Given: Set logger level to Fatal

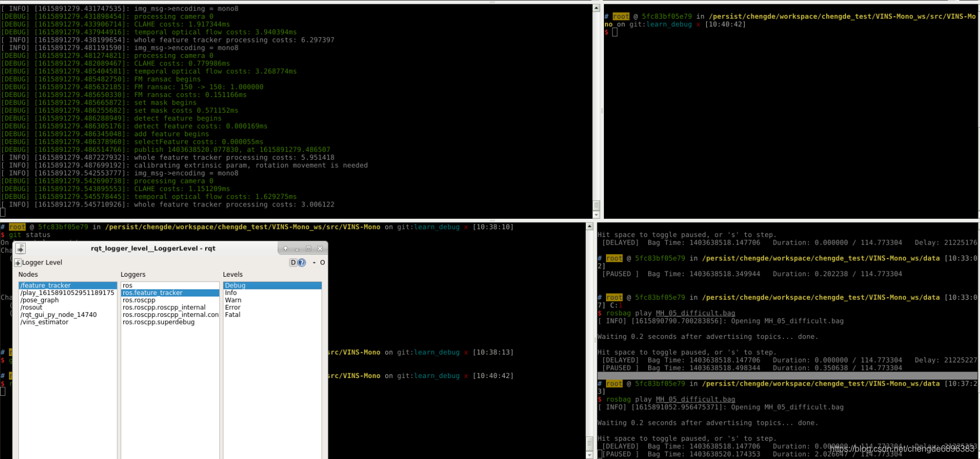Looking at the screenshot, I should (x=272, y=315).
